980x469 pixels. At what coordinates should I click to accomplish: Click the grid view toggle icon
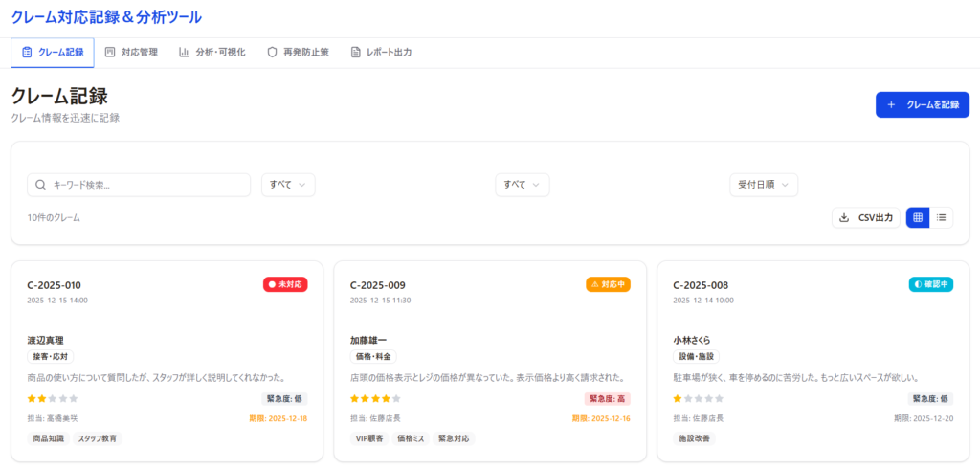point(918,218)
